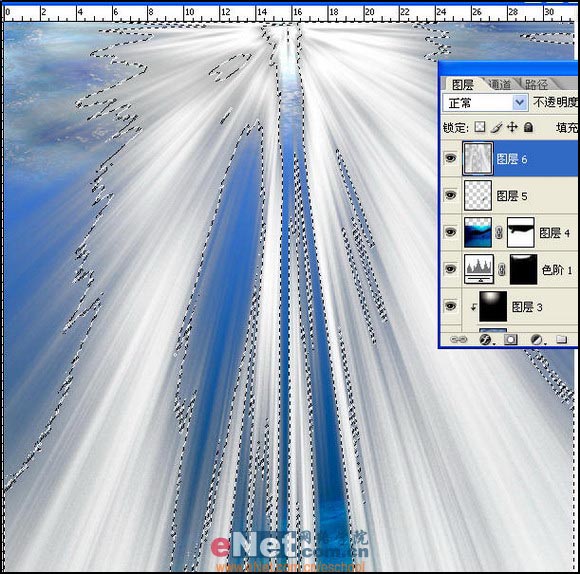This screenshot has width=580, height=574.
Task: Click the add layer mask icon
Action: click(511, 340)
